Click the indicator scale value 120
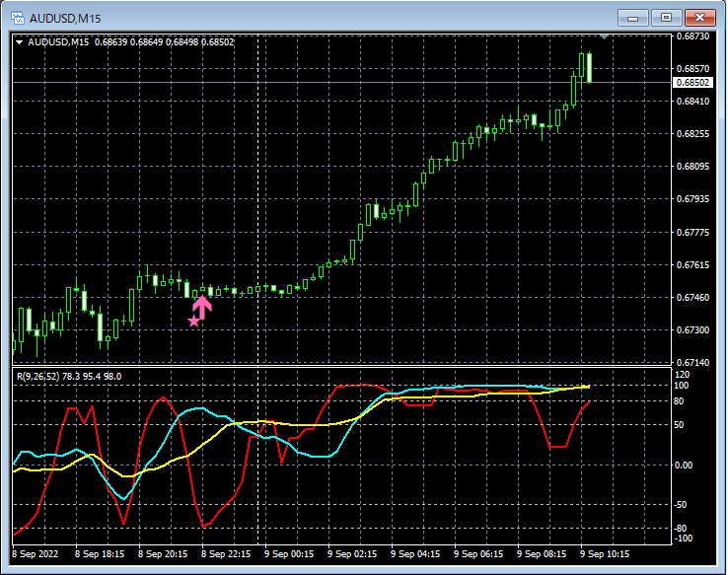 click(682, 375)
